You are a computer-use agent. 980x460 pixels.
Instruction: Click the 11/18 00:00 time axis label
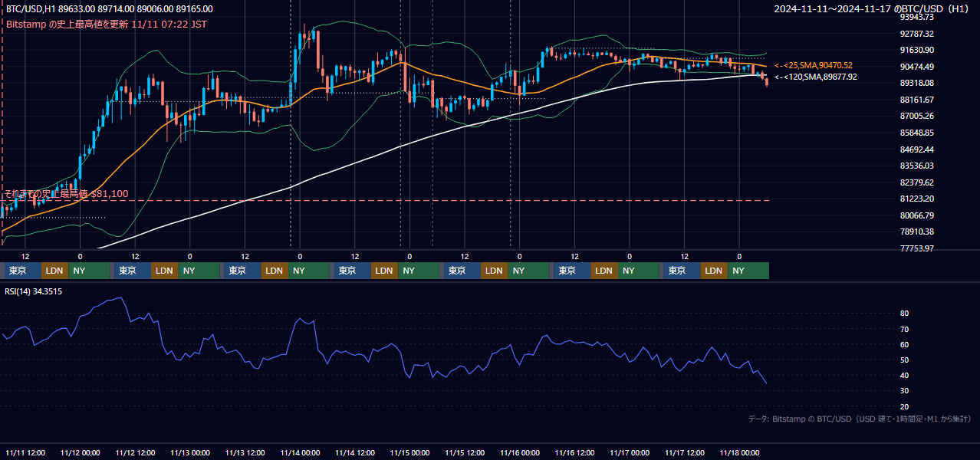[x=740, y=453]
